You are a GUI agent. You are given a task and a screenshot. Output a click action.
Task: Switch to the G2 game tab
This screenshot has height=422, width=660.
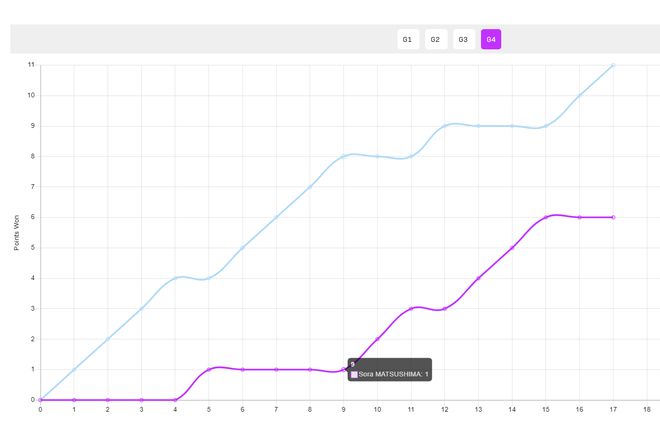436,40
